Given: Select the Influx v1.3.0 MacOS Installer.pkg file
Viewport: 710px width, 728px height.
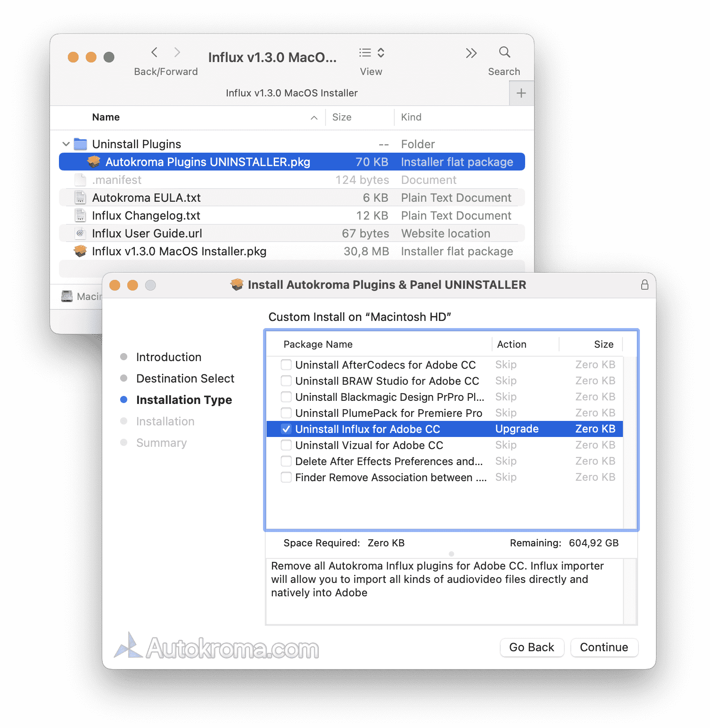Looking at the screenshot, I should tap(179, 251).
